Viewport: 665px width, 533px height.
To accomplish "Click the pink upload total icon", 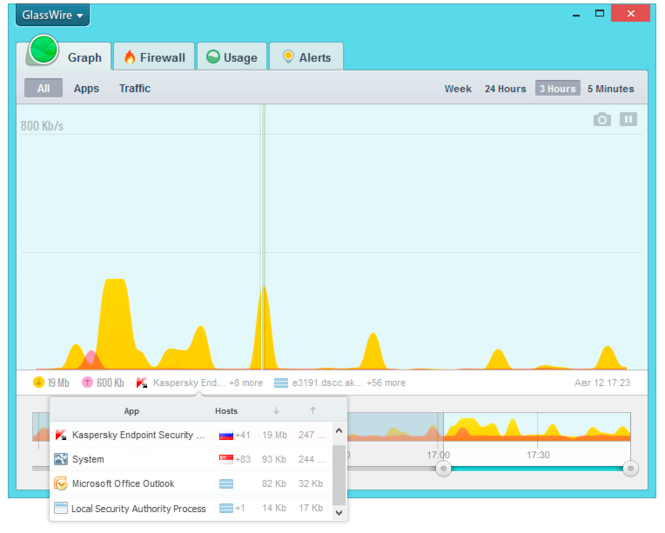I will pyautogui.click(x=87, y=382).
